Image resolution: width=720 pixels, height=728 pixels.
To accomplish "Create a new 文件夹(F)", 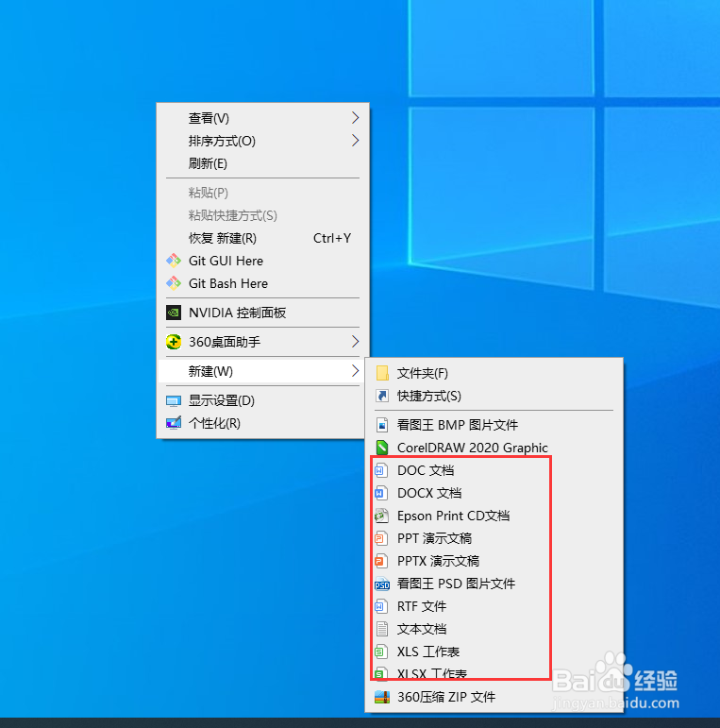I will click(494, 373).
